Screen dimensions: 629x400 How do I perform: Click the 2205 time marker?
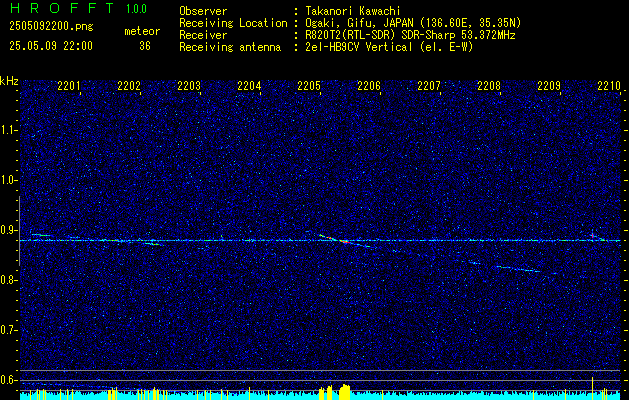click(x=309, y=85)
